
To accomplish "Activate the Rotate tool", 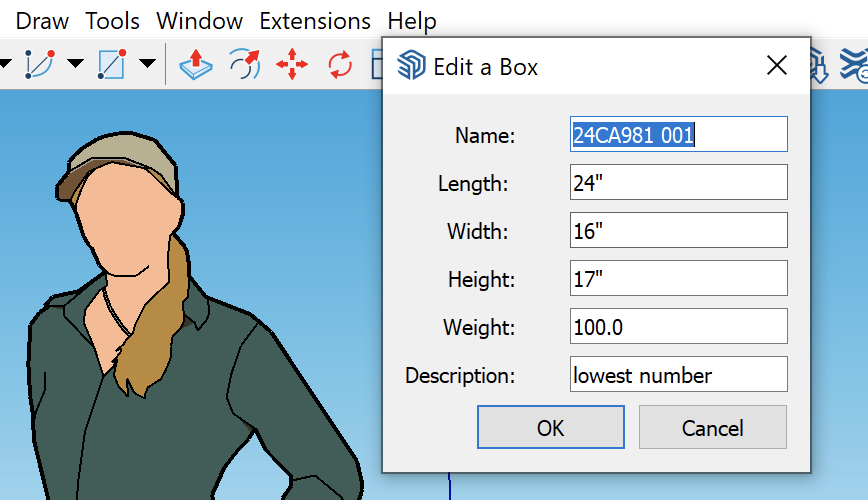I will (340, 65).
